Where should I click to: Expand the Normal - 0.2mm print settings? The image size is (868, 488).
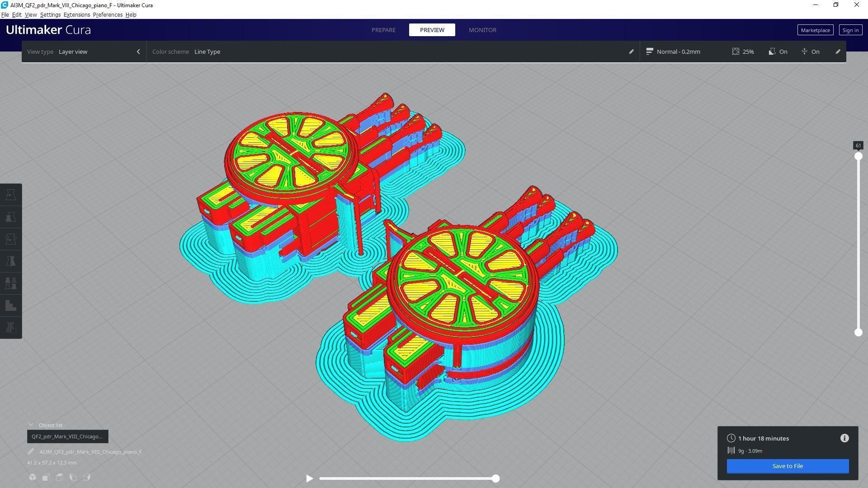[678, 52]
